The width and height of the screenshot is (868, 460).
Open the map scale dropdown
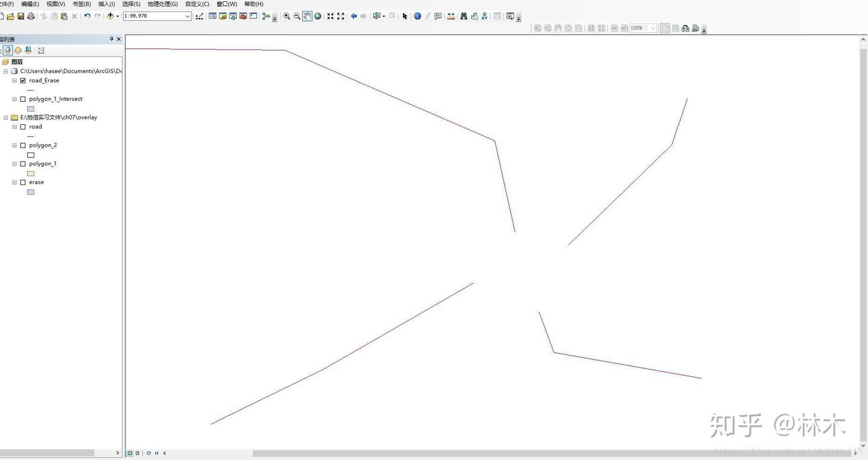click(x=187, y=16)
